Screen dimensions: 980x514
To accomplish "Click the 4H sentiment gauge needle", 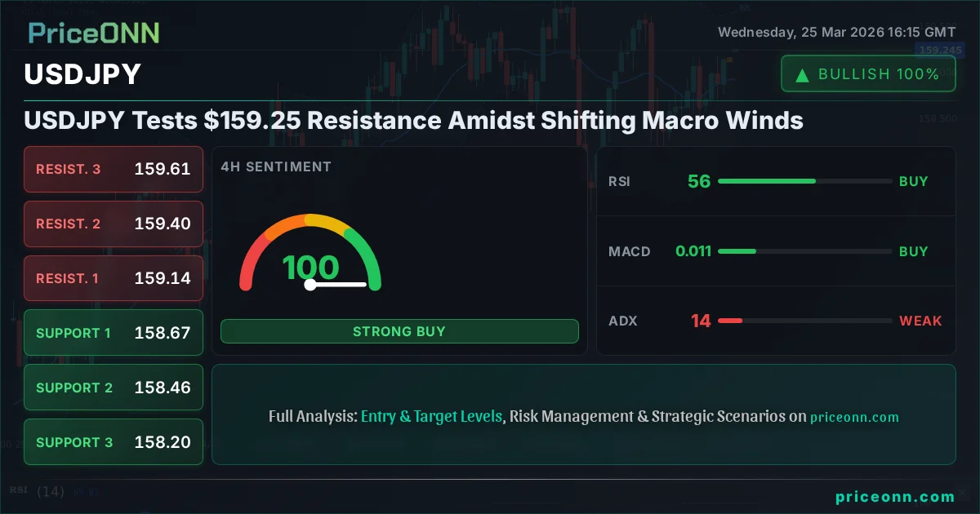I will (337, 285).
